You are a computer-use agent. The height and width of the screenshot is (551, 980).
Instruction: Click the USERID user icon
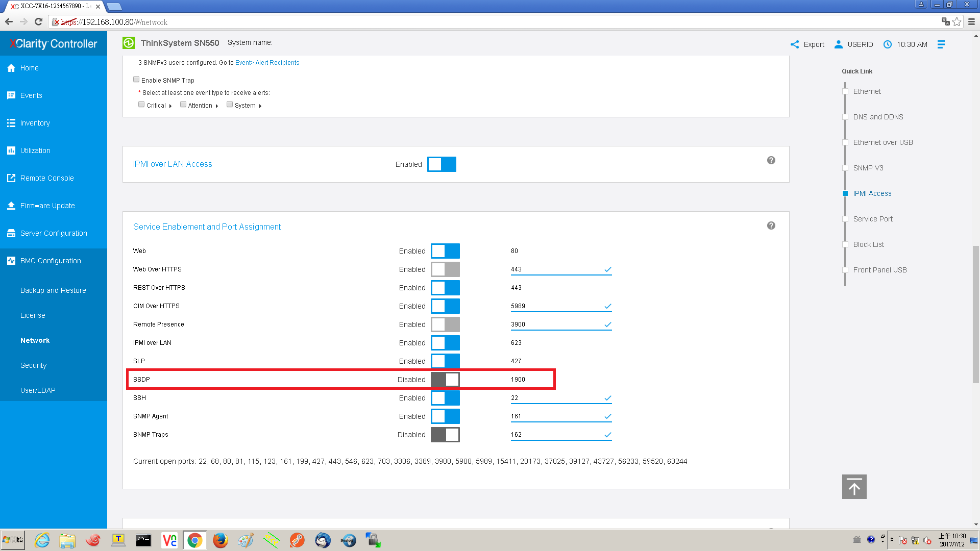(839, 44)
